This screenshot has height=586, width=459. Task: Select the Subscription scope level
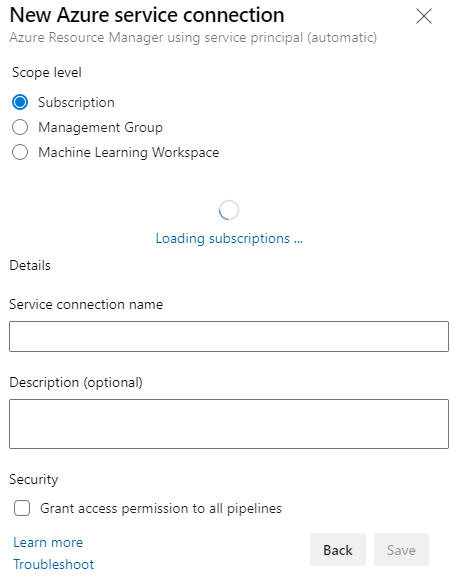[x=20, y=102]
